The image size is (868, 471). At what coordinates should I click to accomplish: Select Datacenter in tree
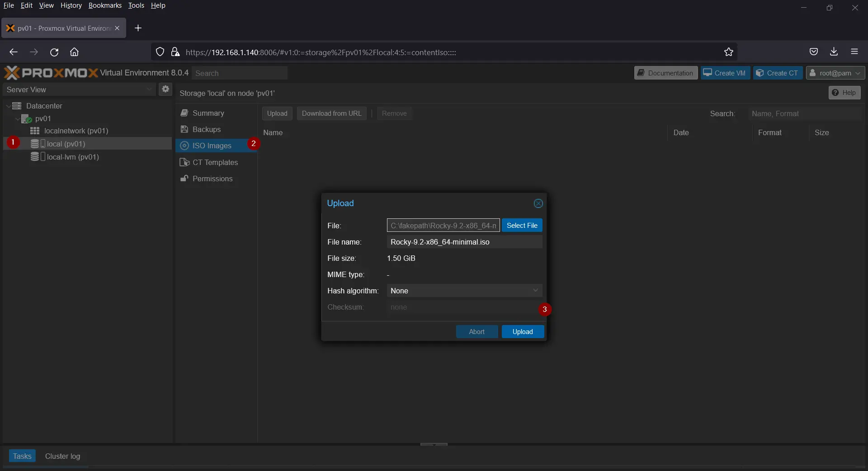pyautogui.click(x=44, y=106)
